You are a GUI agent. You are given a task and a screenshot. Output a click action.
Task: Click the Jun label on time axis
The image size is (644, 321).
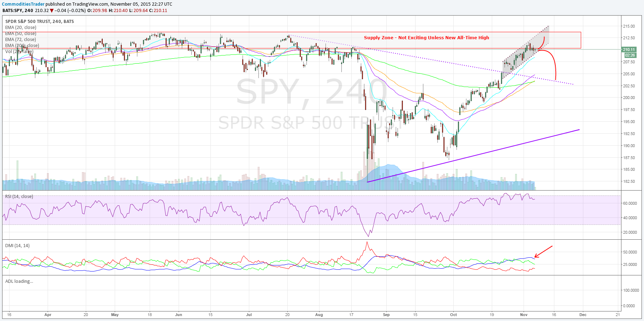179,315
